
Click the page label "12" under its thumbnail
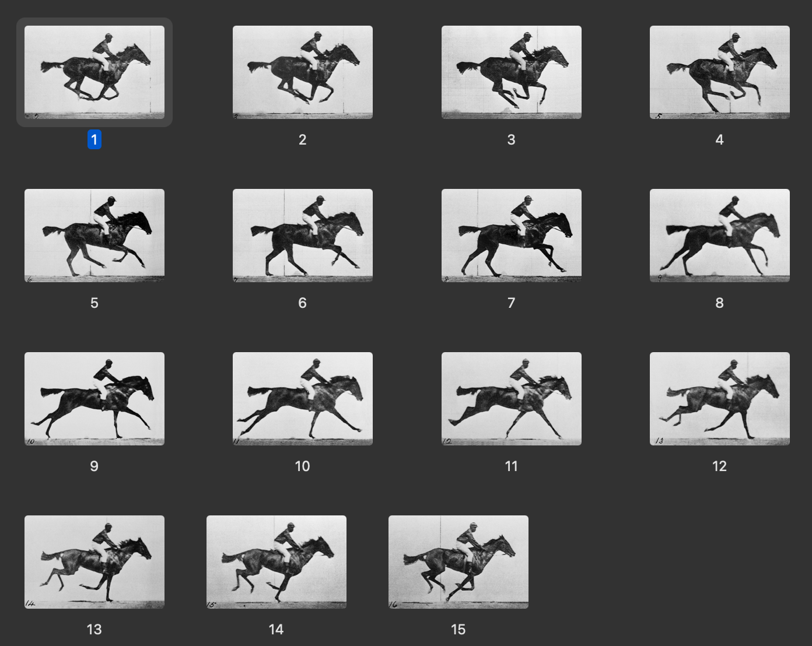720,466
